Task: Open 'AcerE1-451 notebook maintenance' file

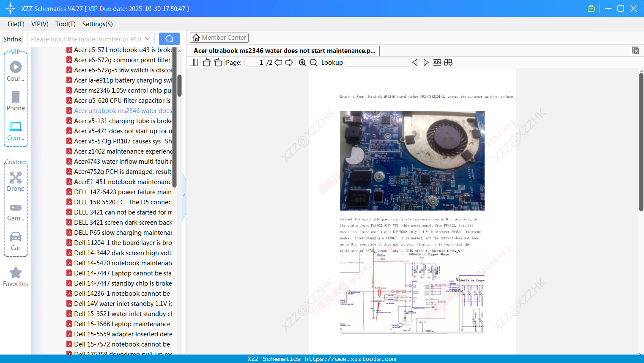Action: (x=119, y=182)
